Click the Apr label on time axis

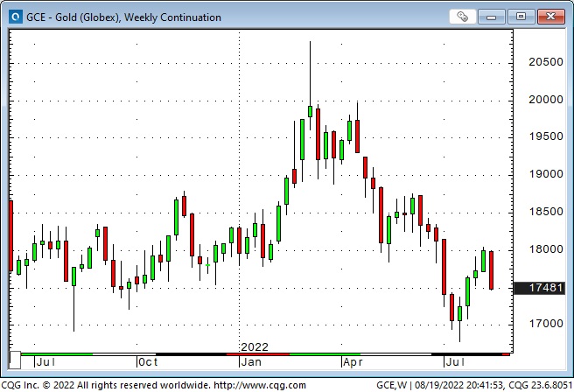[x=353, y=362]
